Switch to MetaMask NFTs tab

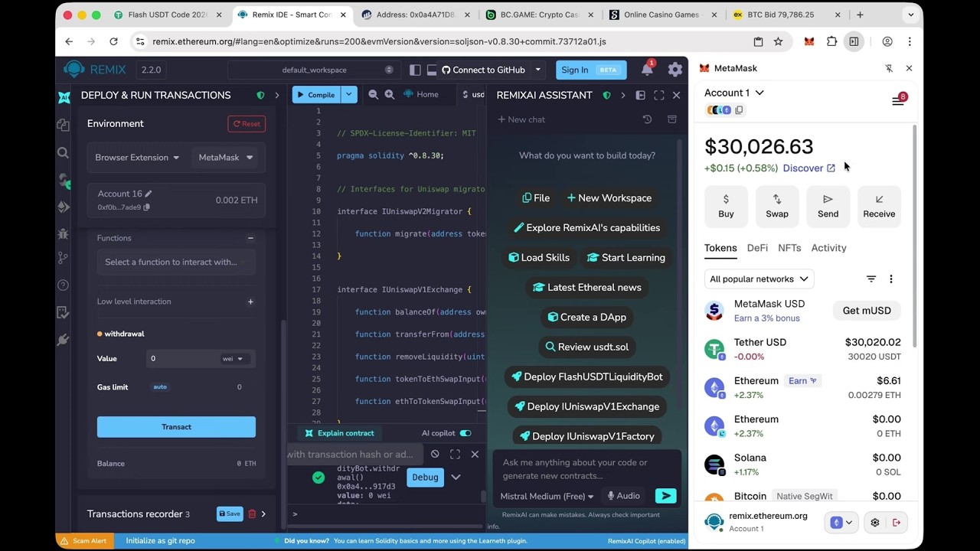pyautogui.click(x=789, y=248)
